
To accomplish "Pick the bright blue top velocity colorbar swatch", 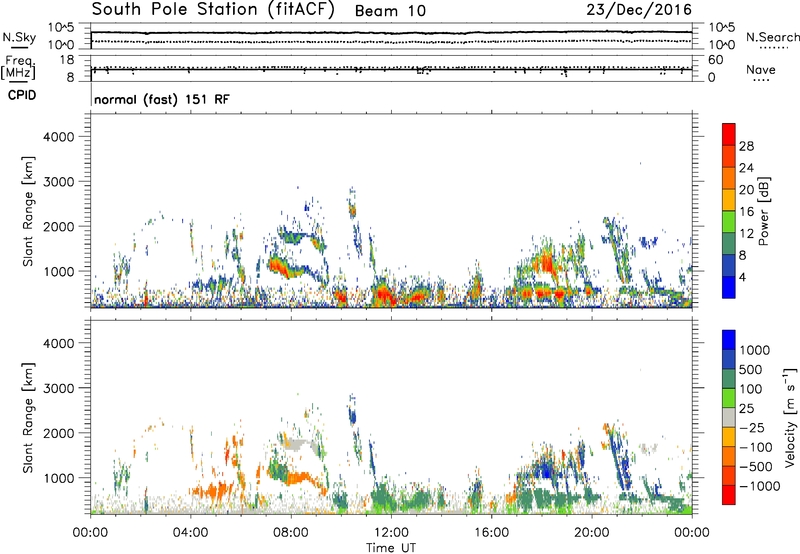I will coord(729,340).
